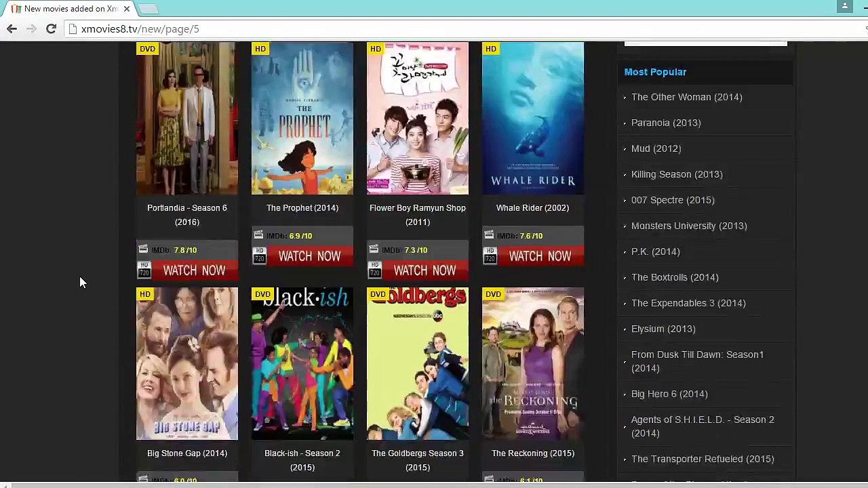Click the browser forward arrow
The image size is (868, 488).
(31, 28)
